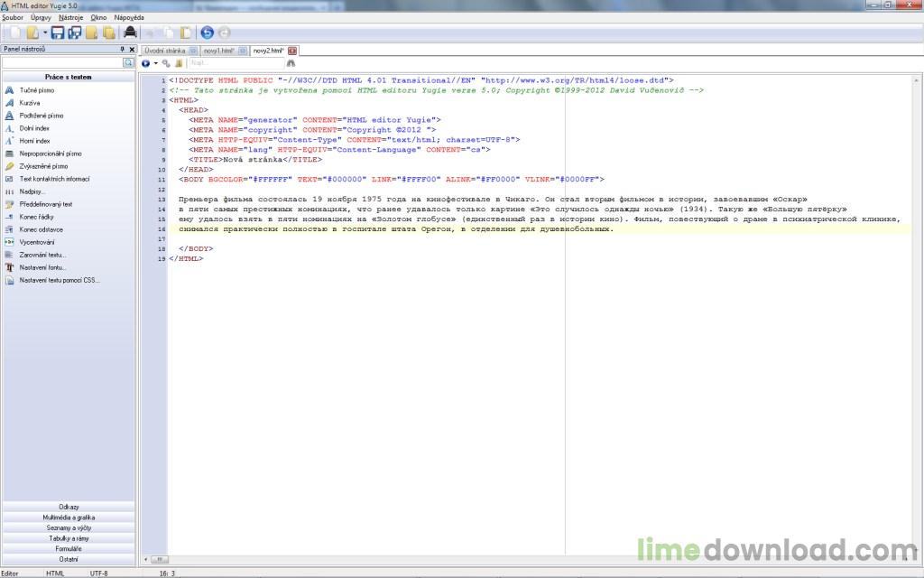Switch to the Úvodní stránka tab

click(165, 51)
